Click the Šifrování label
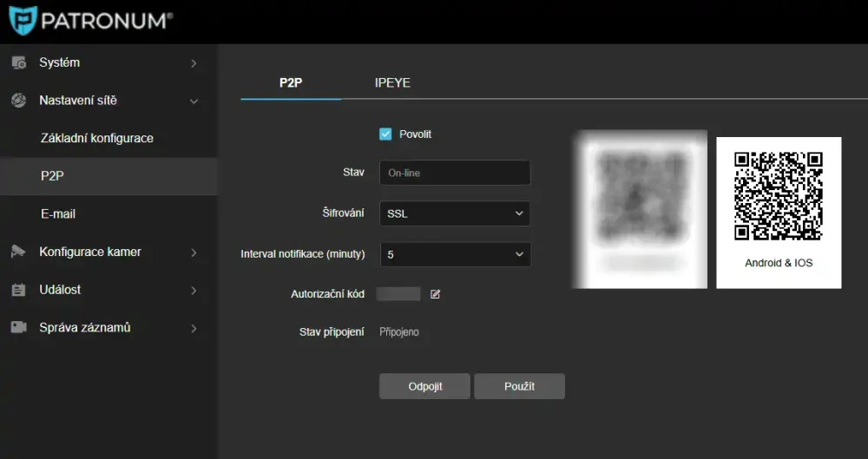This screenshot has height=459, width=868. pyautogui.click(x=344, y=213)
